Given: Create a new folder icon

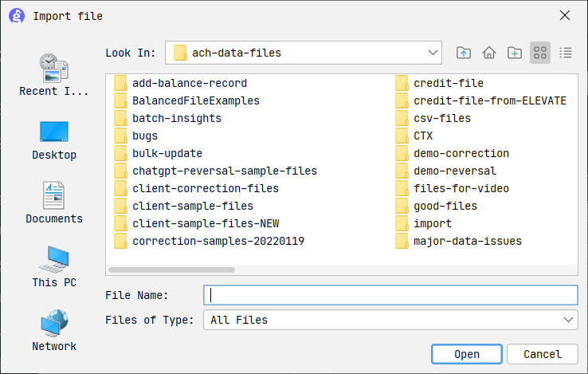Looking at the screenshot, I should (515, 53).
